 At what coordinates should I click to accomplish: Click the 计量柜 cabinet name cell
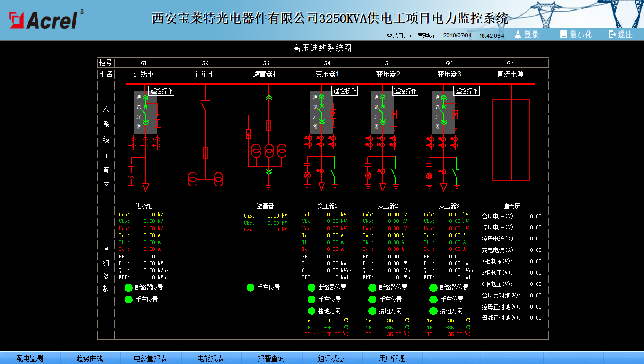[x=205, y=74]
